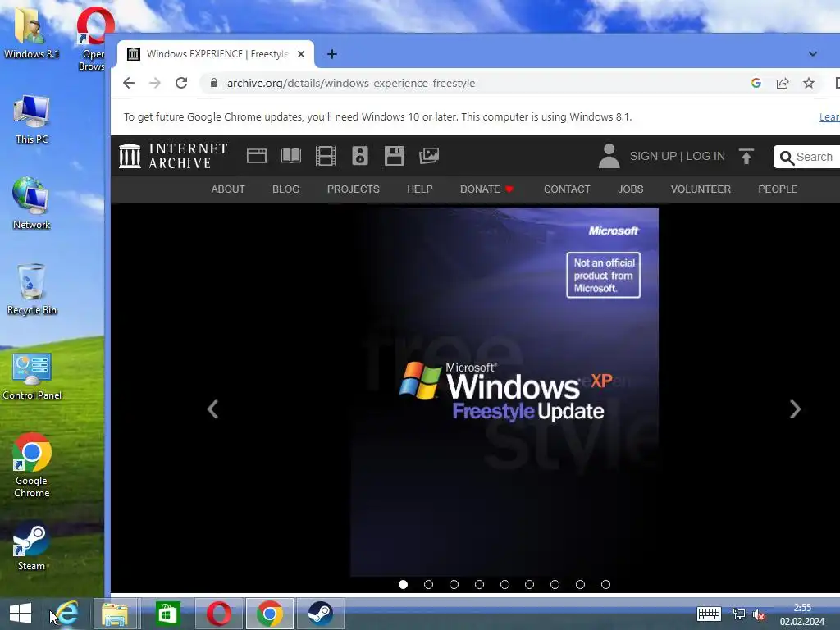The image size is (840, 630).
Task: Select the sixth carousel dot
Action: click(529, 584)
